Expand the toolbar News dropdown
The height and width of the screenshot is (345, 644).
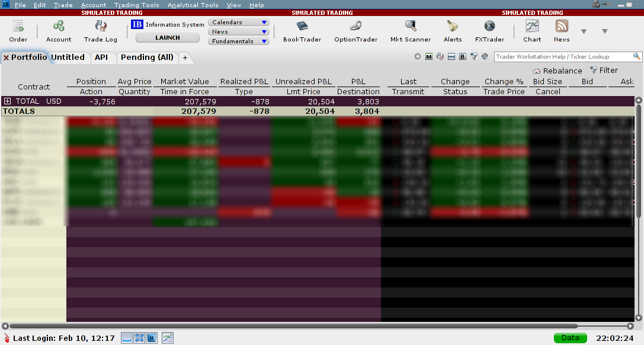point(239,31)
